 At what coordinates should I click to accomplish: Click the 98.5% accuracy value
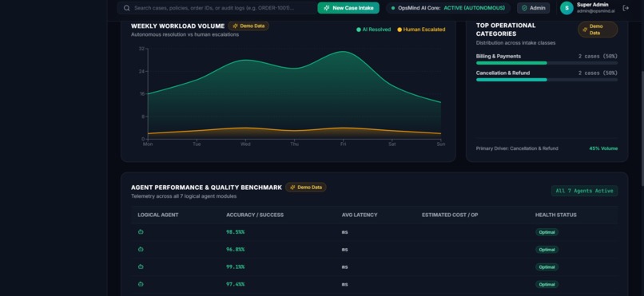click(236, 232)
